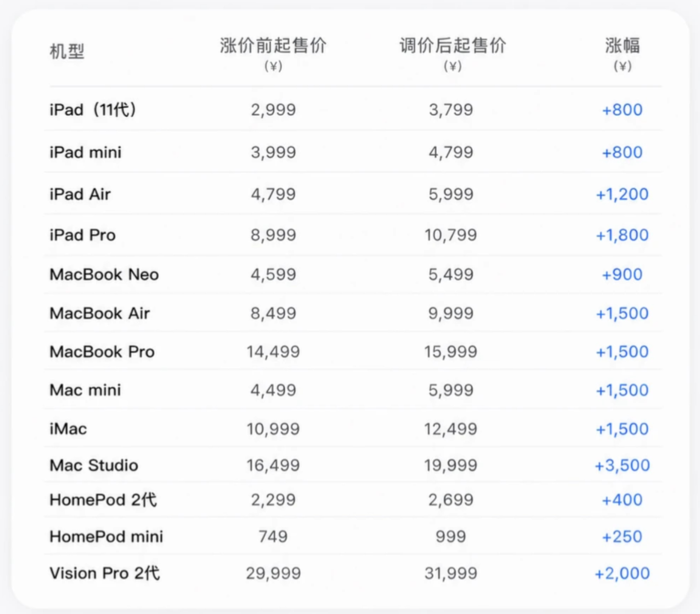The height and width of the screenshot is (614, 700).
Task: Click the 4,499 price for Mac mini
Action: (273, 390)
